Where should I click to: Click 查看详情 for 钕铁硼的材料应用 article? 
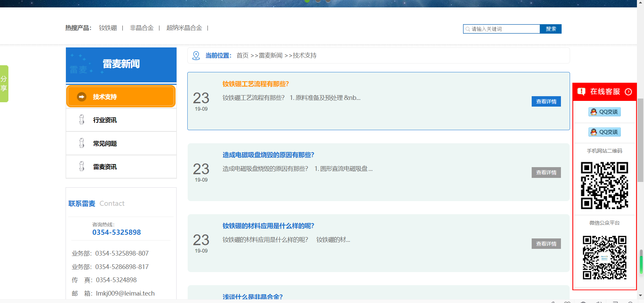coord(546,243)
